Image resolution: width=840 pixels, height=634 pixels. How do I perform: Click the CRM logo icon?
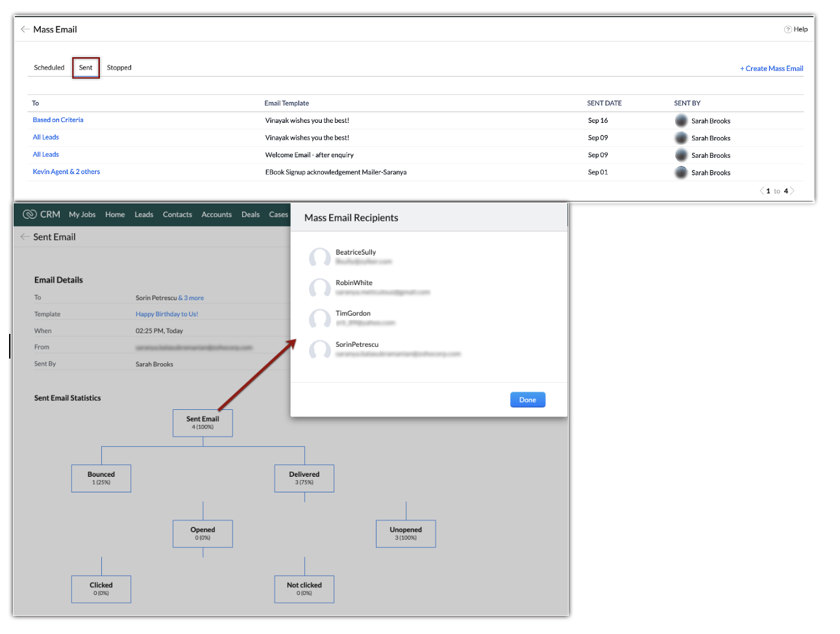30,214
